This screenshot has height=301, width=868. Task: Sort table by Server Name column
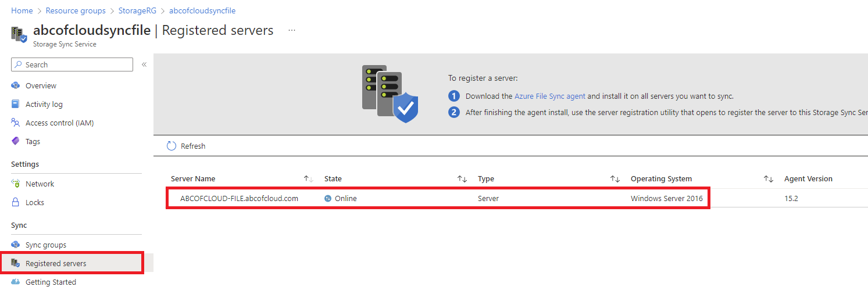[309, 179]
